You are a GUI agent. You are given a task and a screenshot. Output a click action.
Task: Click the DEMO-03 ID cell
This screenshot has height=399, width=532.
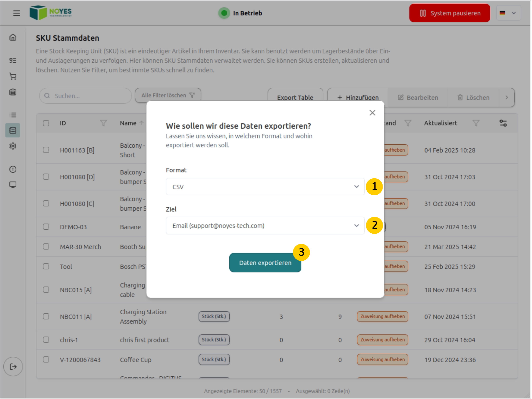tap(73, 227)
